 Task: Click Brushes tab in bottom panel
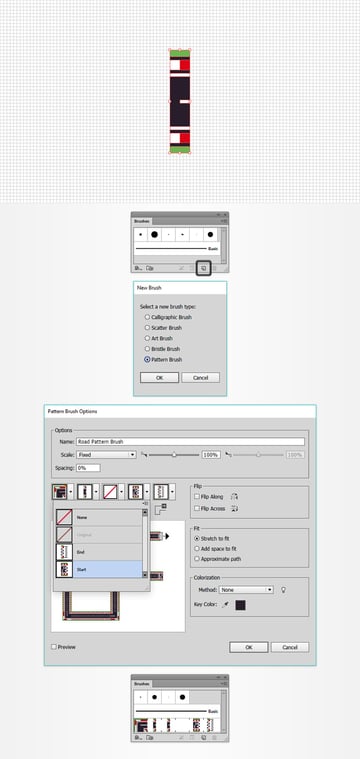(x=142, y=683)
